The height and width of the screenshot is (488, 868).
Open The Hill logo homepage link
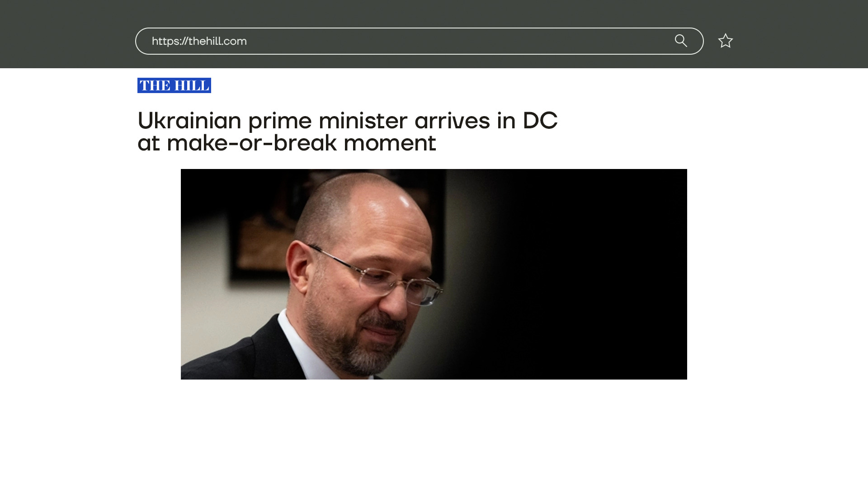click(174, 85)
